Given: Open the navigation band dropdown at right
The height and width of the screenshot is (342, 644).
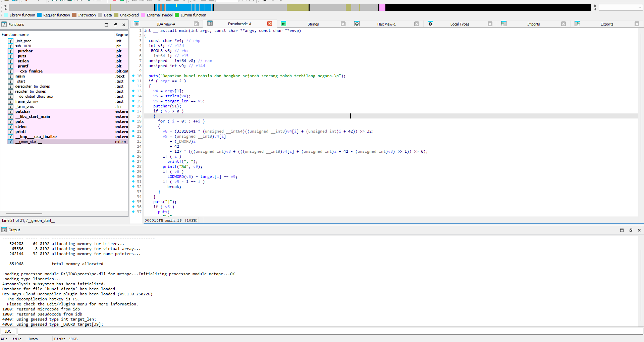Looking at the screenshot, I should (640, 7).
